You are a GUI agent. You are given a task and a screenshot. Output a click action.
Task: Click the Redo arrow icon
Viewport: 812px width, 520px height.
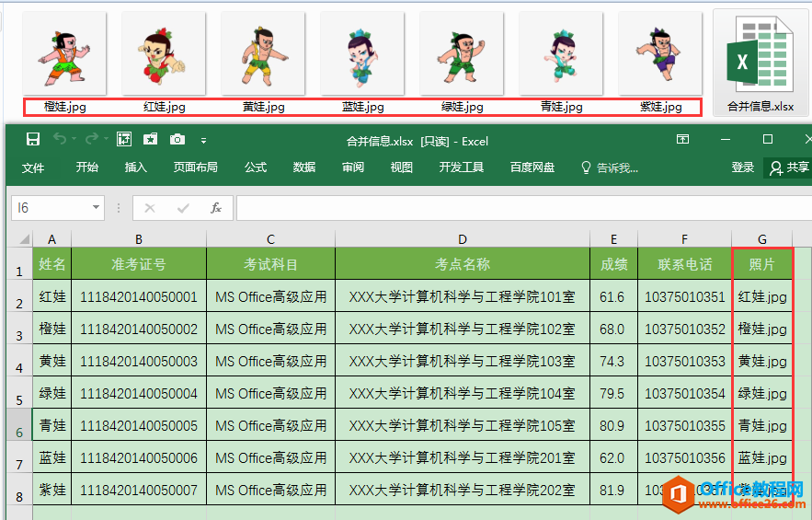[x=92, y=139]
